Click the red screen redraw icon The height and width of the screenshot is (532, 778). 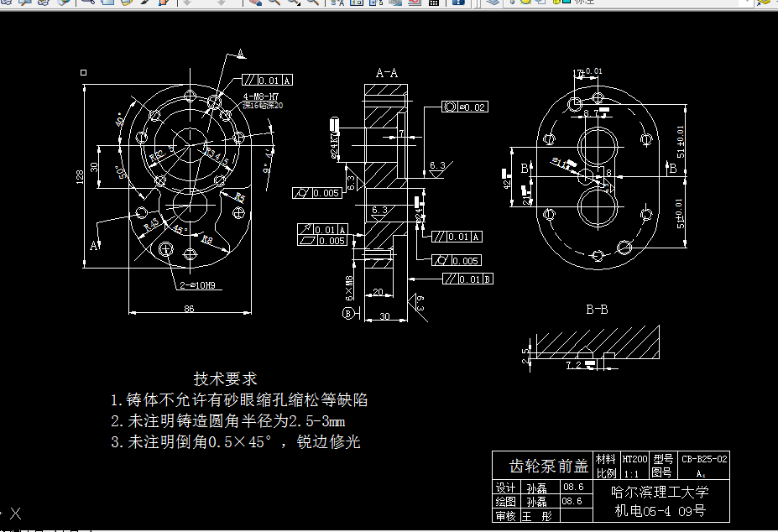[x=414, y=5]
